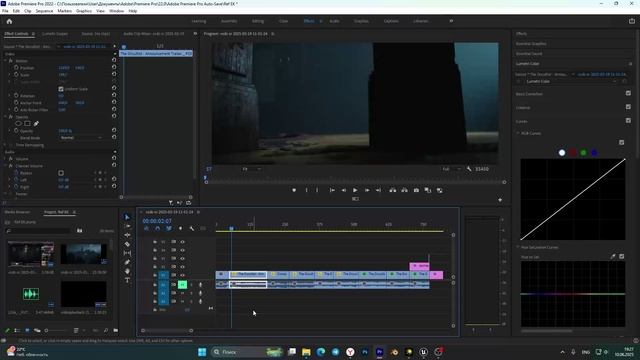Click the Quick Export share icon
Image resolution: width=640 pixels, height=360 pixels.
coord(632,21)
